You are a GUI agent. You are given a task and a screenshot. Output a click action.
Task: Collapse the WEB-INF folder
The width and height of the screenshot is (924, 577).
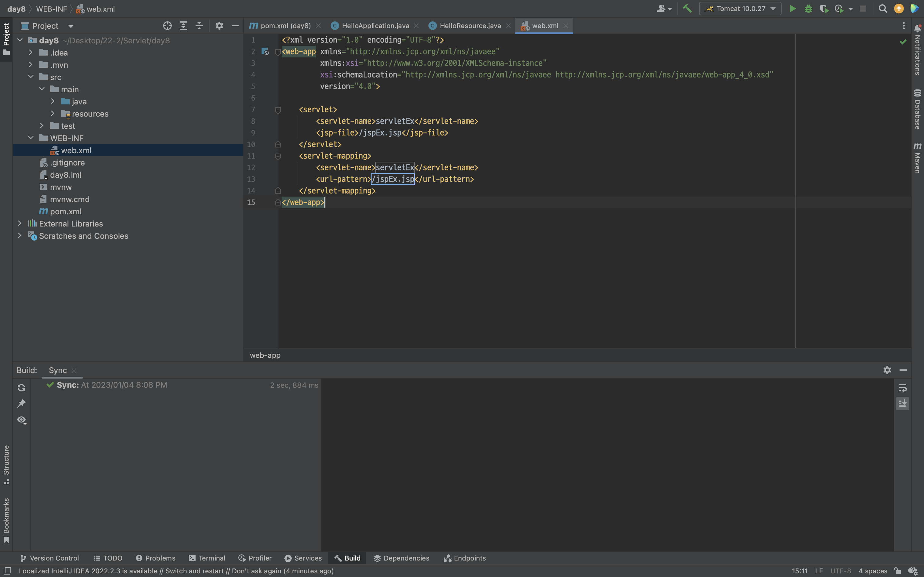[x=31, y=138]
